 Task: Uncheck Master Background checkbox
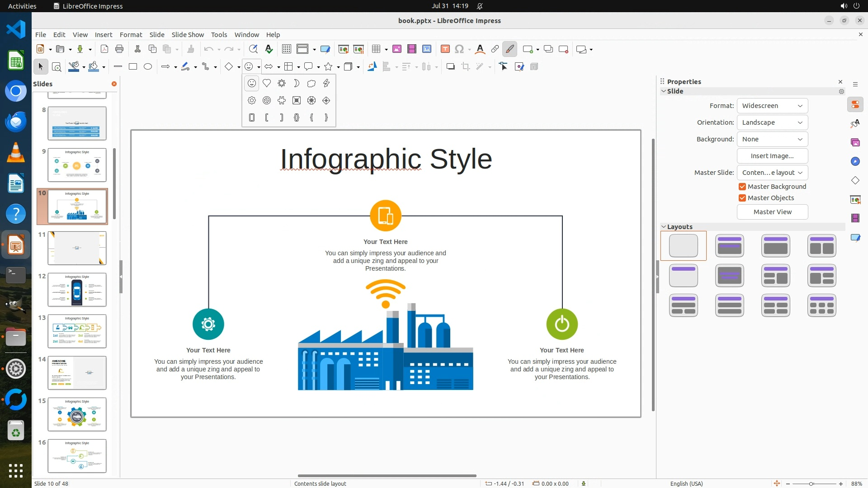pyautogui.click(x=742, y=187)
